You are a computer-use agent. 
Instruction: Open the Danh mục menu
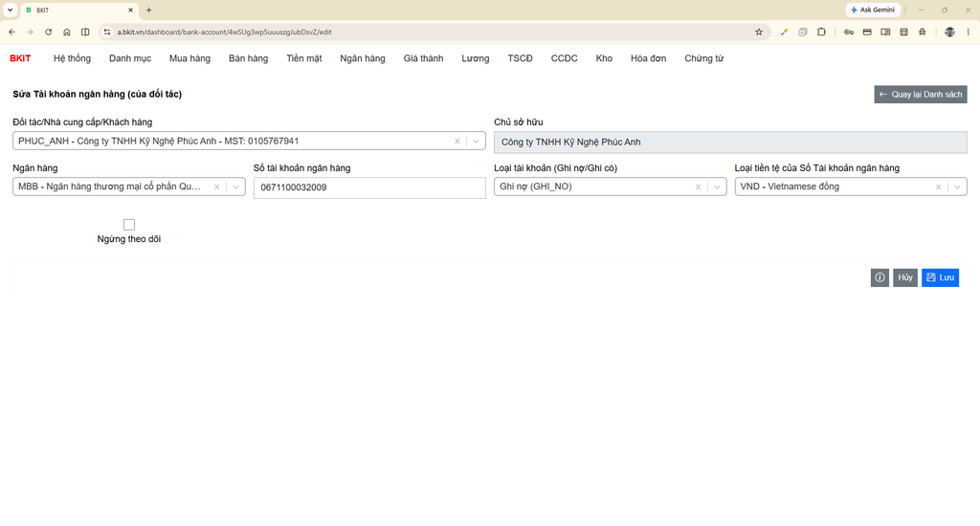[x=130, y=58]
